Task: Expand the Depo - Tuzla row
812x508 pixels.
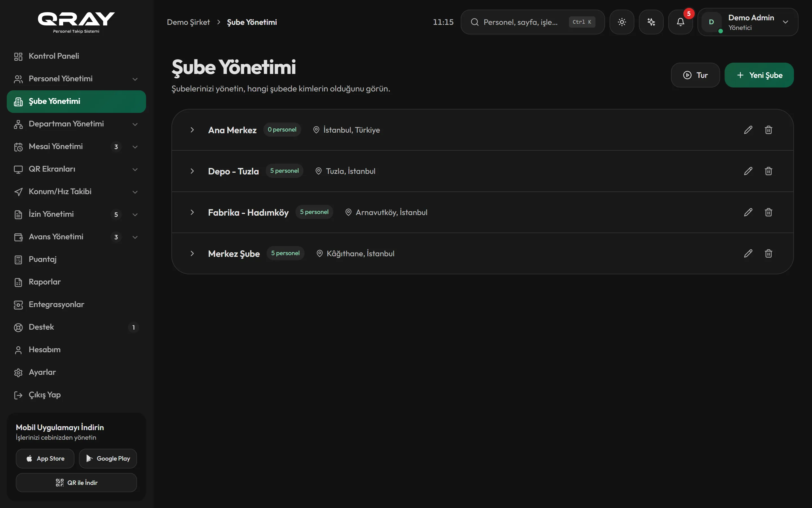Action: [192, 171]
